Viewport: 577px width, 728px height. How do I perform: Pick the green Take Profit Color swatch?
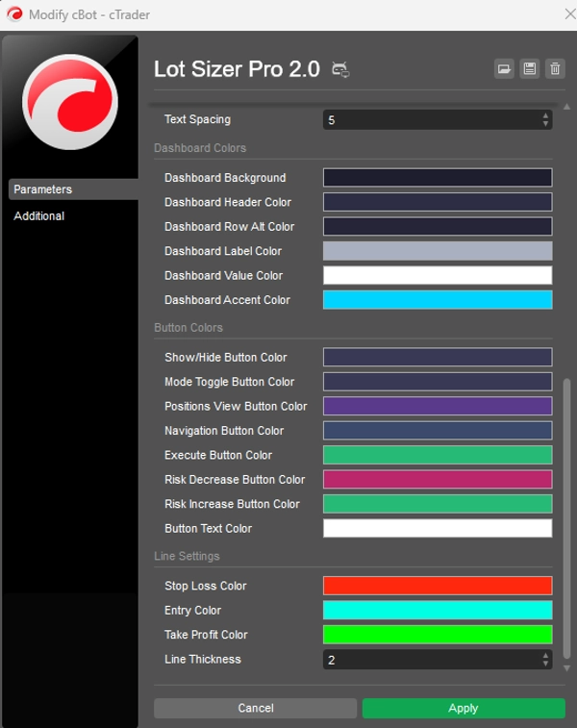tap(438, 635)
